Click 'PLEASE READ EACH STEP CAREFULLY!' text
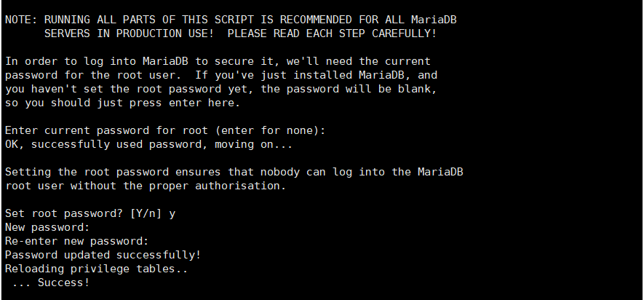The image size is (644, 300). click(x=332, y=33)
